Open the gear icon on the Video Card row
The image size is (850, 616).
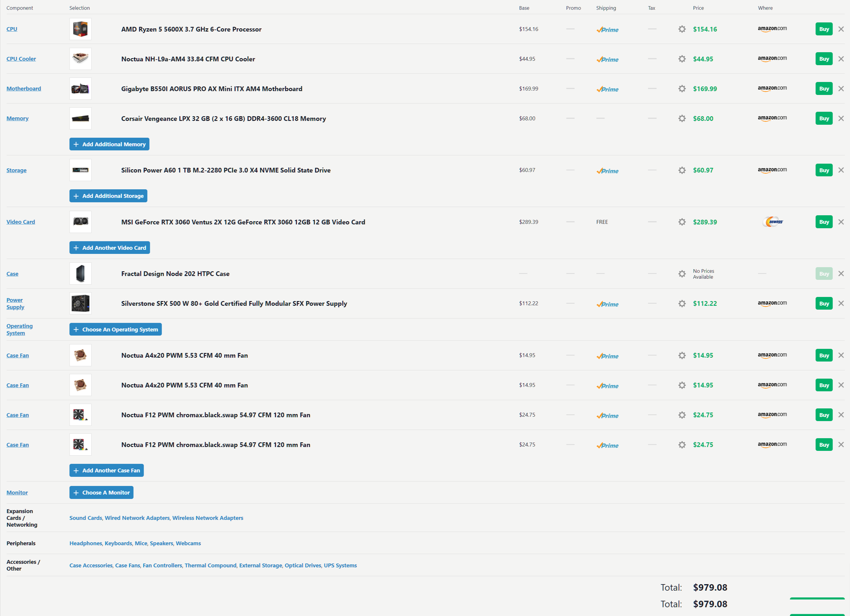pos(682,222)
